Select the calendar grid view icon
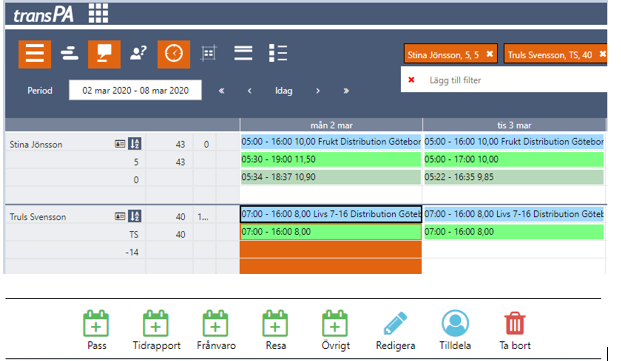 (x=208, y=53)
